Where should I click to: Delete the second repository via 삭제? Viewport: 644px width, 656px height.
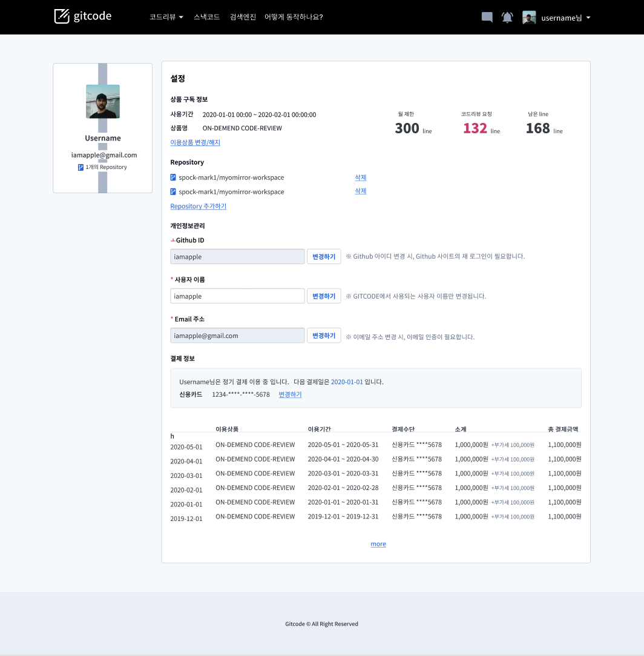click(361, 191)
